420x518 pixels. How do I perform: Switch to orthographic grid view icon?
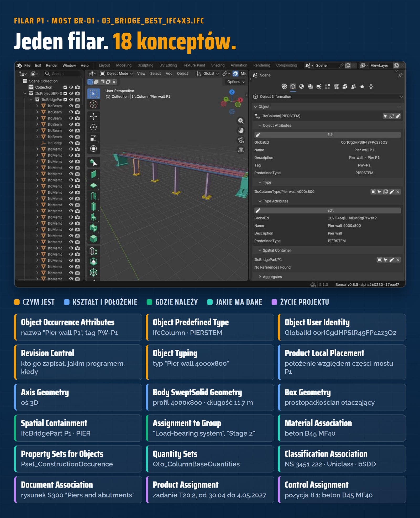pos(241,150)
